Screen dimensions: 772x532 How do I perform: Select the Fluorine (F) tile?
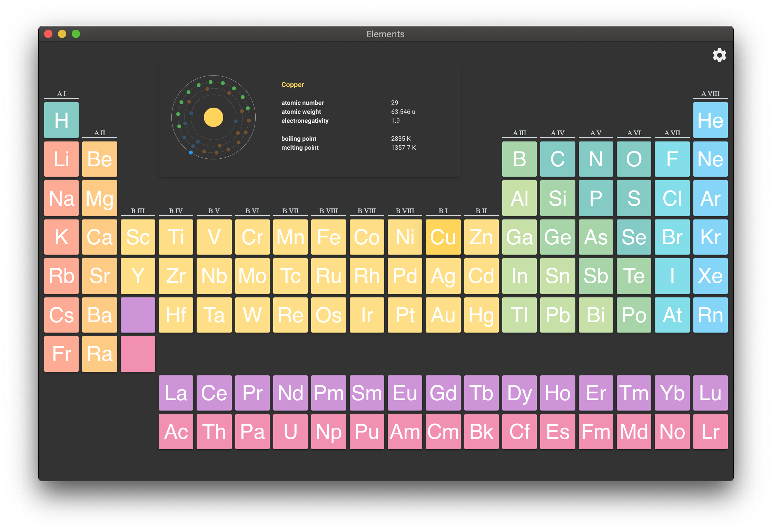tap(672, 159)
